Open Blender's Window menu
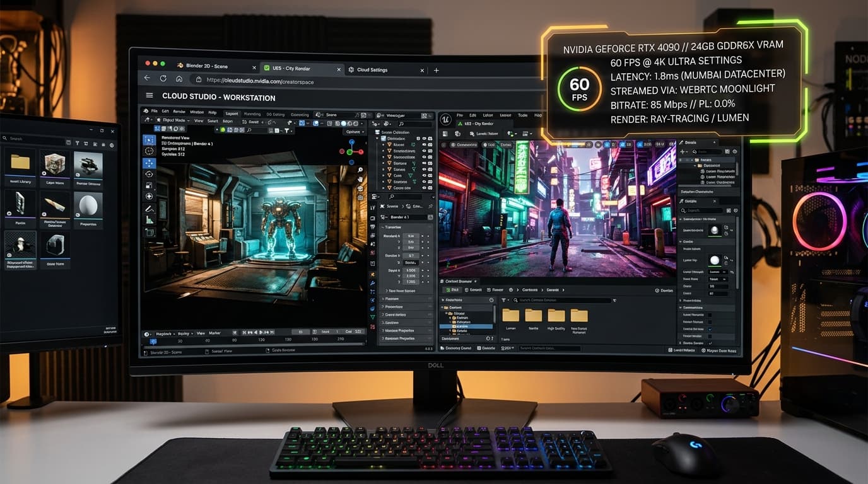868x484 pixels. click(197, 112)
